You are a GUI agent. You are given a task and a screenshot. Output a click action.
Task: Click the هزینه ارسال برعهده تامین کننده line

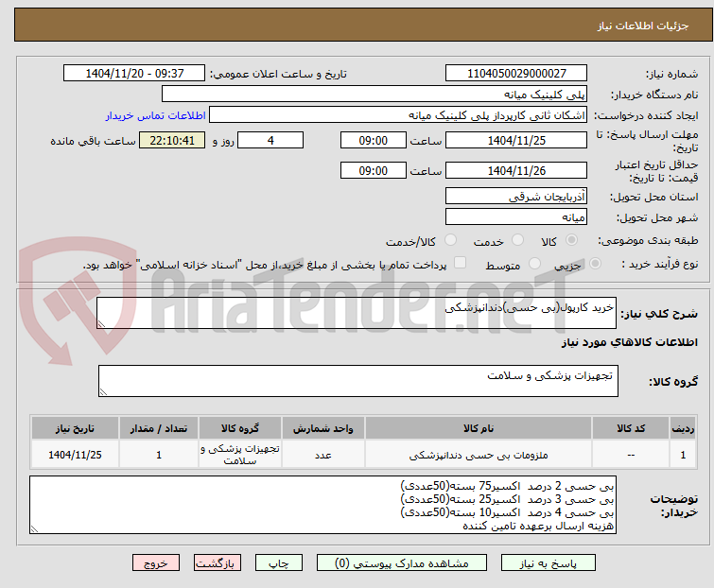click(x=538, y=526)
